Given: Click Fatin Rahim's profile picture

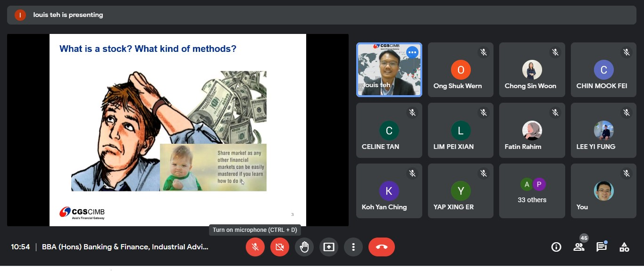Looking at the screenshot, I should [x=532, y=131].
